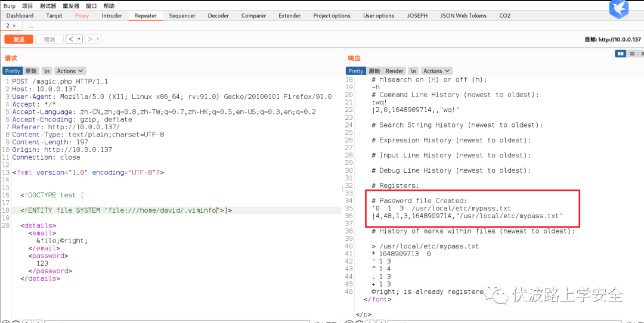Click the "&file;©right;" email value
This screenshot has height=323, width=644.
[x=62, y=241]
